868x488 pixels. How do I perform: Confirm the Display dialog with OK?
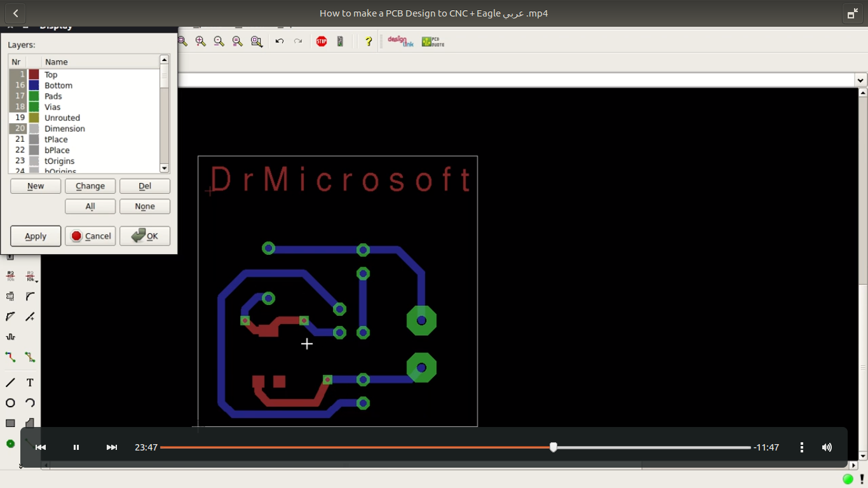point(145,236)
